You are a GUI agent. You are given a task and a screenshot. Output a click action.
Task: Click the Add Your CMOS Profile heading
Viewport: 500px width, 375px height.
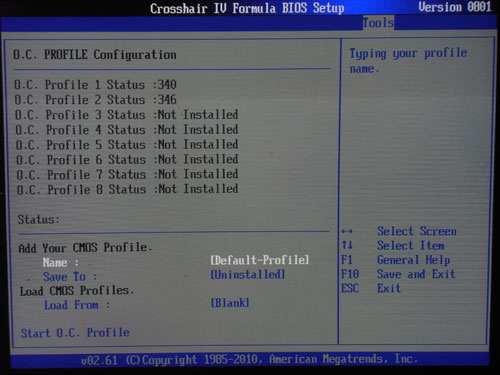[85, 248]
